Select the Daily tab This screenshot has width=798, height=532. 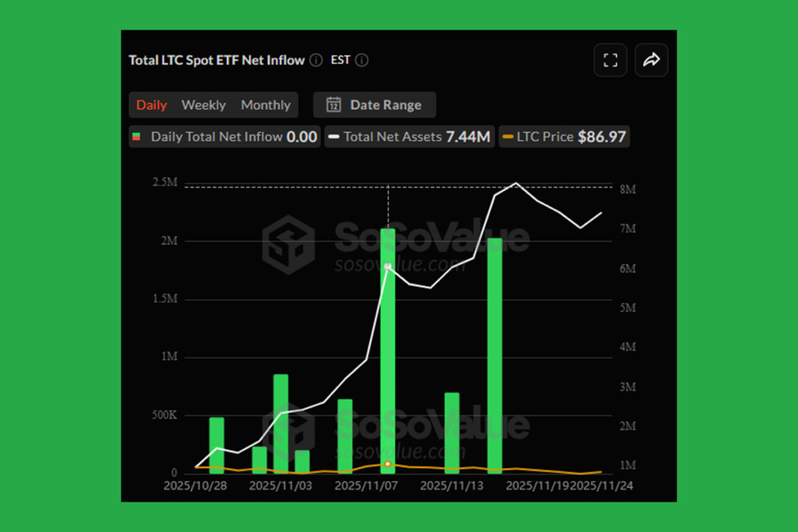tap(151, 104)
